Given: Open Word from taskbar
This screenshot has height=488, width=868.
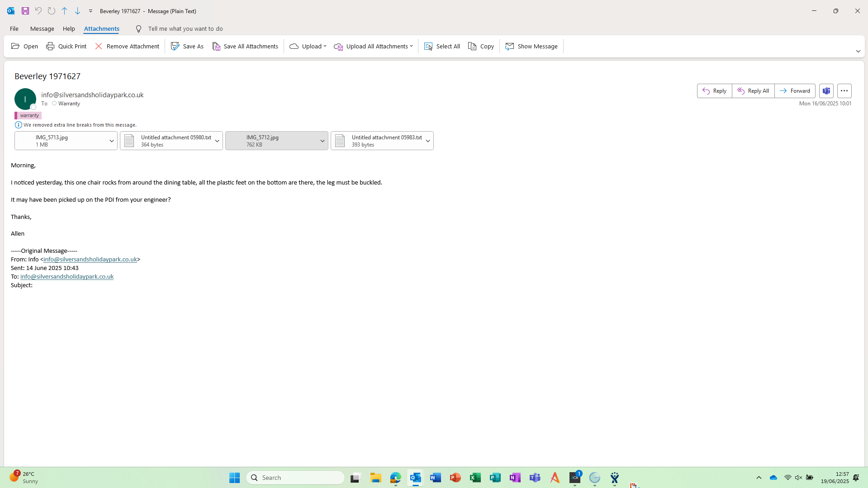Looking at the screenshot, I should click(436, 478).
